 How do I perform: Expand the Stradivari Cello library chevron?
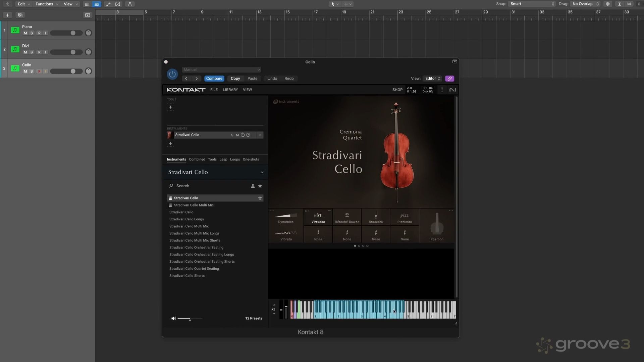point(262,172)
